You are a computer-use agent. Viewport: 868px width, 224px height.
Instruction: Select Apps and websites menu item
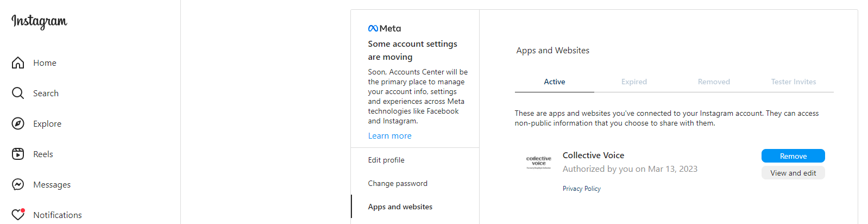pyautogui.click(x=415, y=207)
